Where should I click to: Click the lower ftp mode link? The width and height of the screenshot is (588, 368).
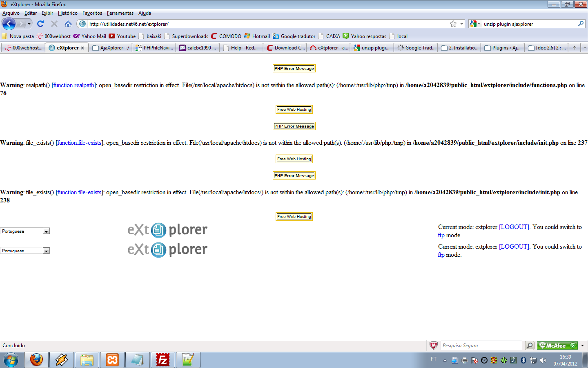(x=441, y=255)
